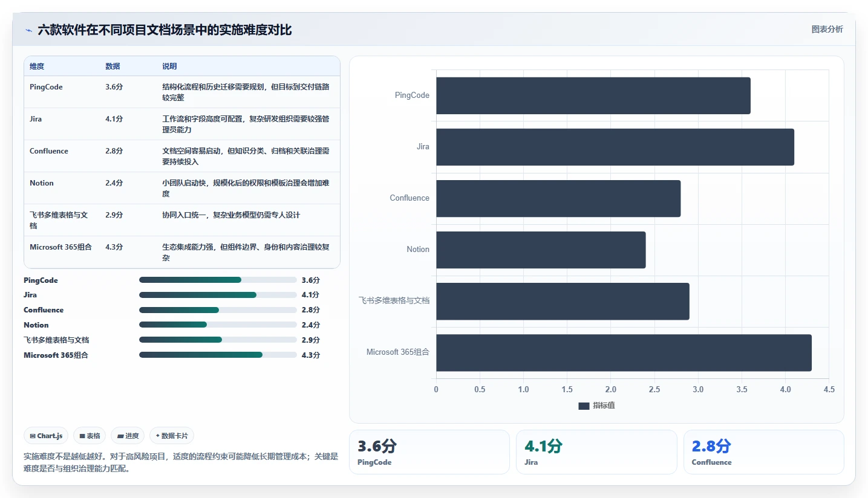The width and height of the screenshot is (868, 498).
Task: Click the PingCode y-axis label in chart
Action: [412, 95]
